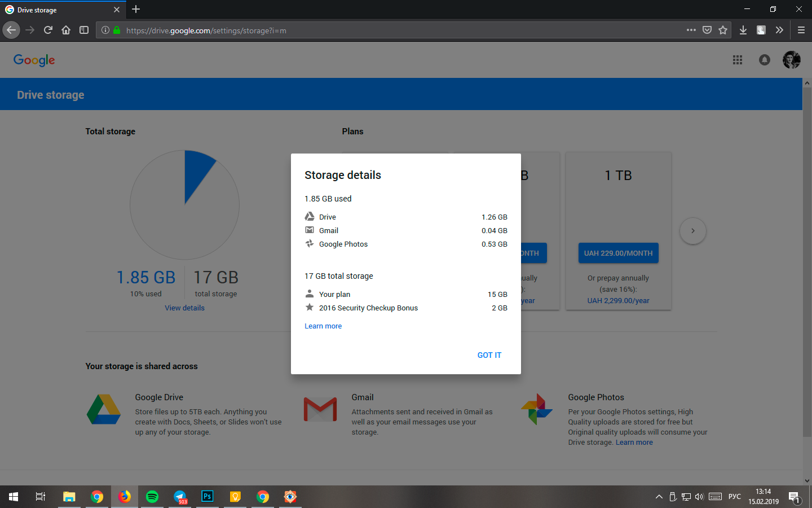Viewport: 812px width, 508px height.
Task: Click the '1.85 GB used' dialog line
Action: (x=328, y=199)
